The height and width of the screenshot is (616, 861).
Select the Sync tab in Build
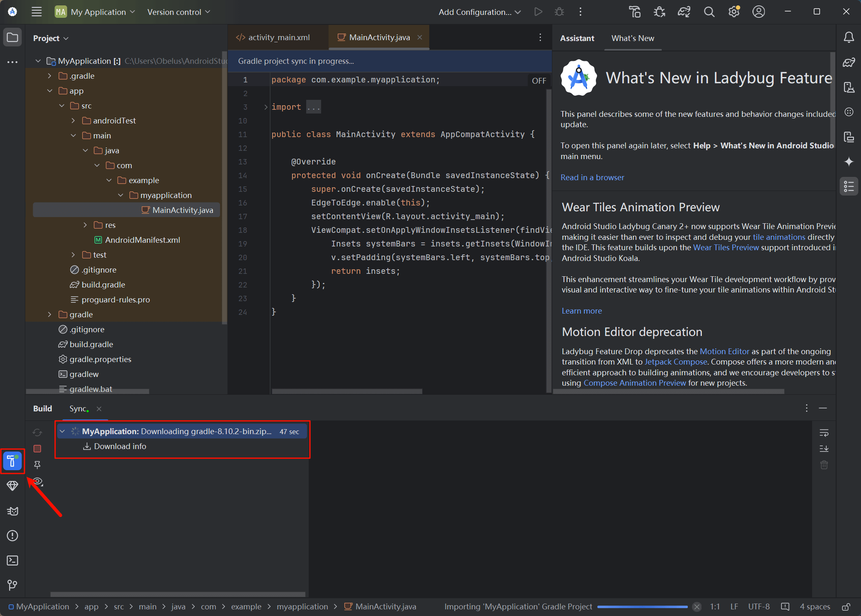[x=78, y=408]
